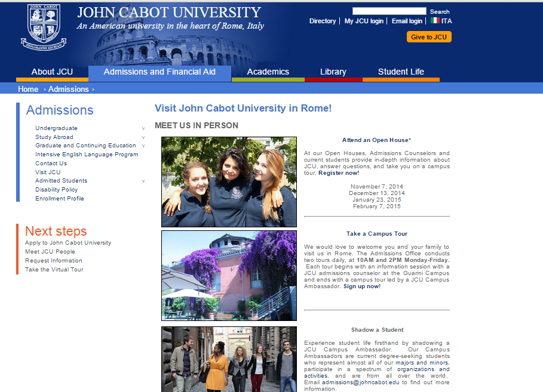
Task: Click the 'January 23, 2015' date
Action: pyautogui.click(x=377, y=200)
